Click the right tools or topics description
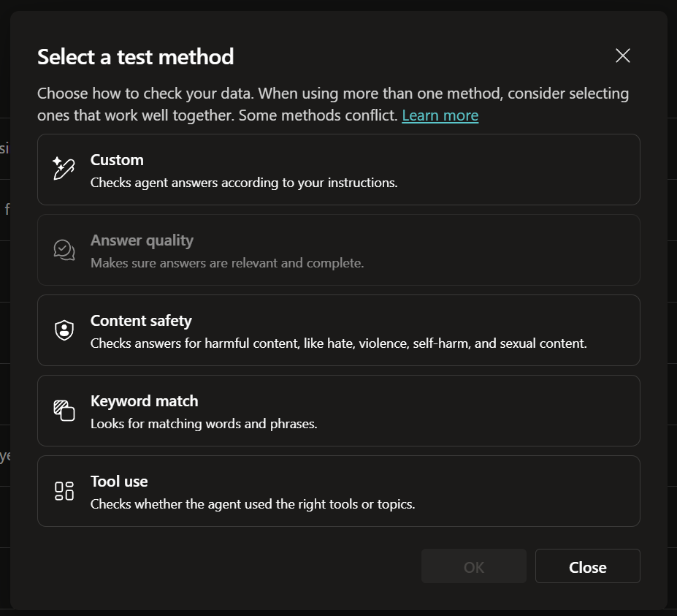The height and width of the screenshot is (616, 677). coord(253,504)
